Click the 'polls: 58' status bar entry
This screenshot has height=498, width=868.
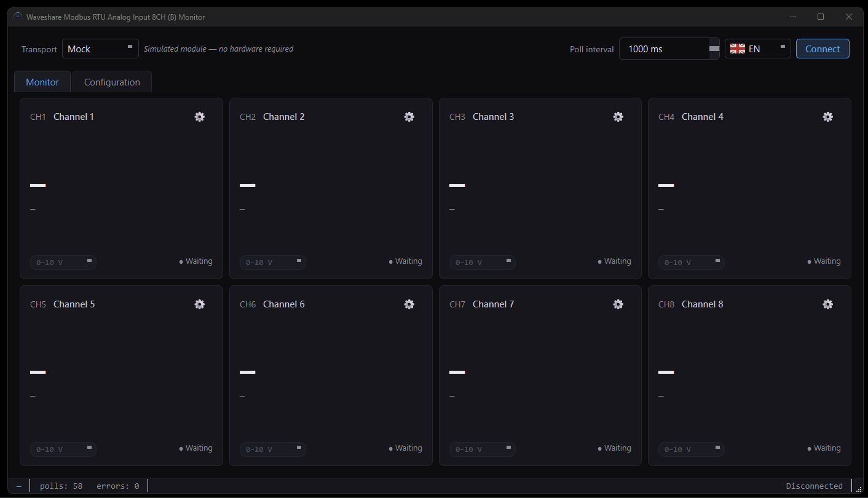click(61, 486)
